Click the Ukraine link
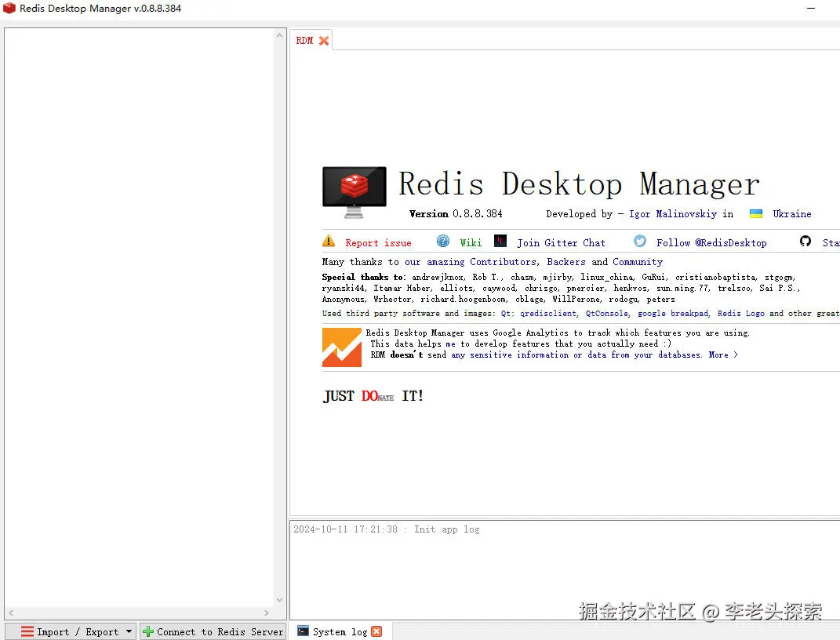Screen dimensions: 840x640 pyautogui.click(x=792, y=213)
